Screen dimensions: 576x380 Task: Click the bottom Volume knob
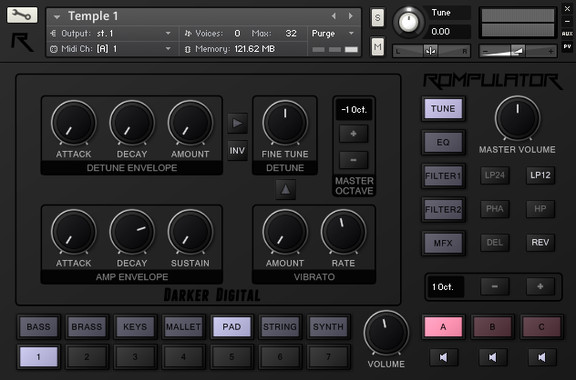pos(386,333)
